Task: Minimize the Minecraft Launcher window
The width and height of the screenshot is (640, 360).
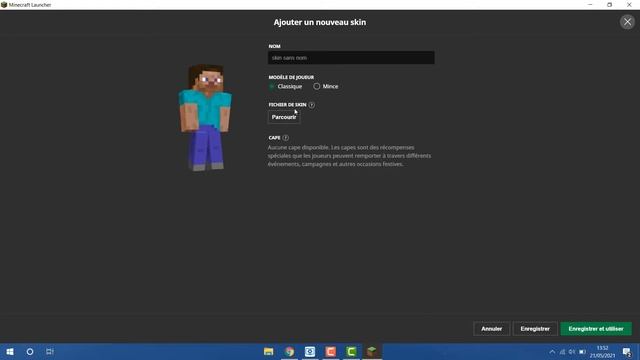Action: [590, 5]
